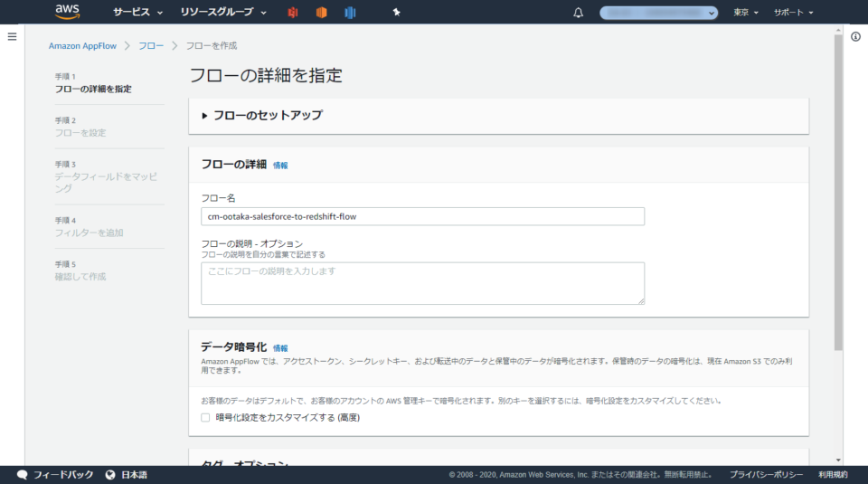Open the notifications bell
The height and width of the screenshot is (484, 868).
point(578,12)
